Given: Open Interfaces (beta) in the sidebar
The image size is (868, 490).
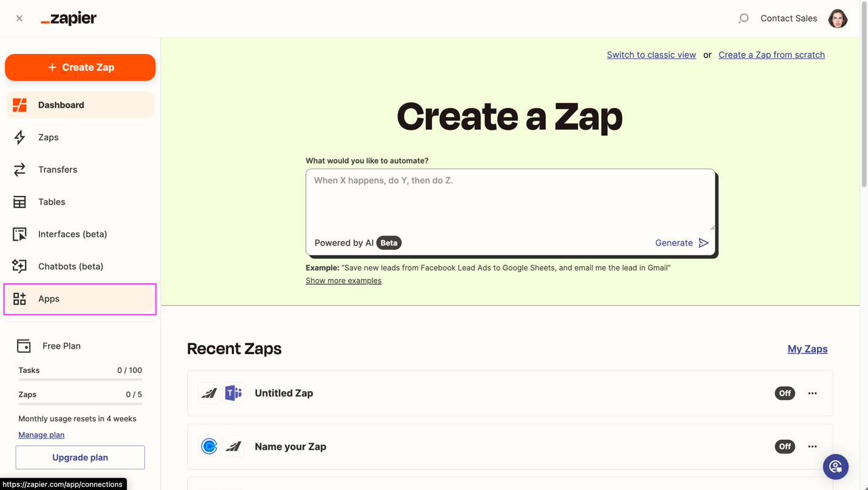Looking at the screenshot, I should (x=73, y=234).
